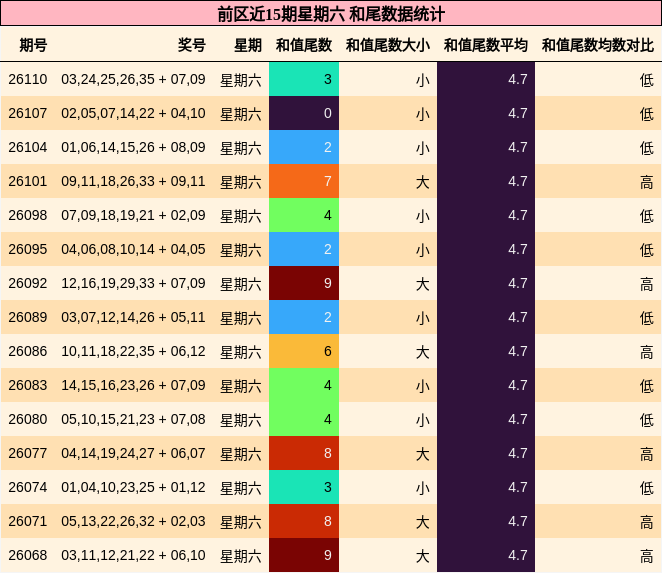
Task: Click winning numbers 10,11,18,22,35 + 06,12
Action: tap(133, 351)
